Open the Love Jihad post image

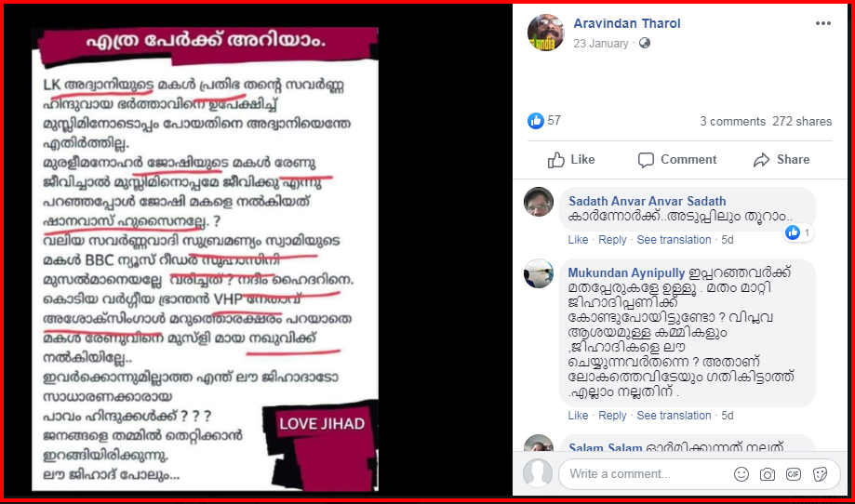[x=205, y=259]
